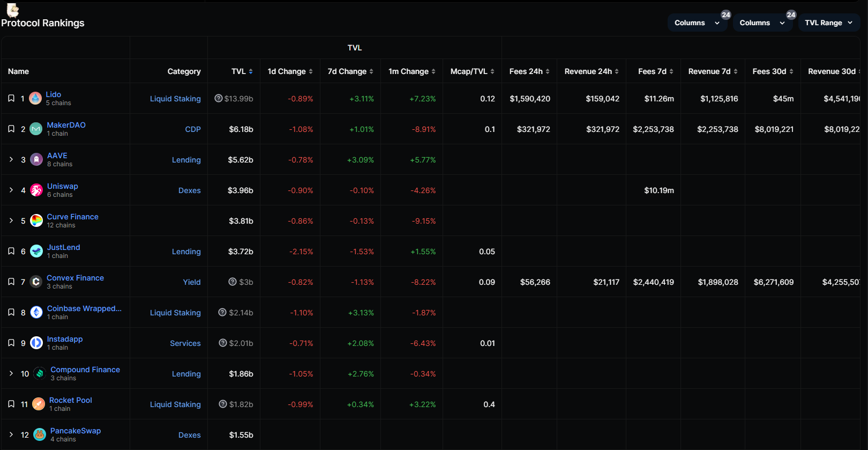Sort by TVL column header
The height and width of the screenshot is (450, 868).
point(242,71)
